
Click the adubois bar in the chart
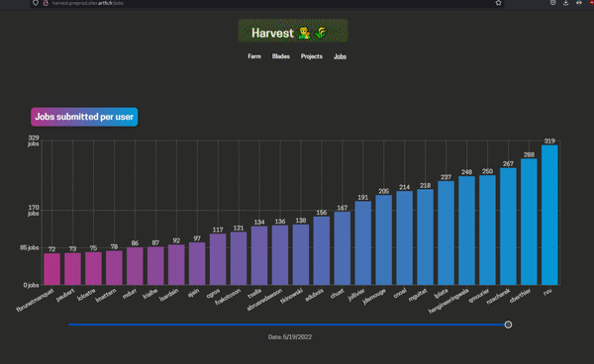tap(322, 250)
